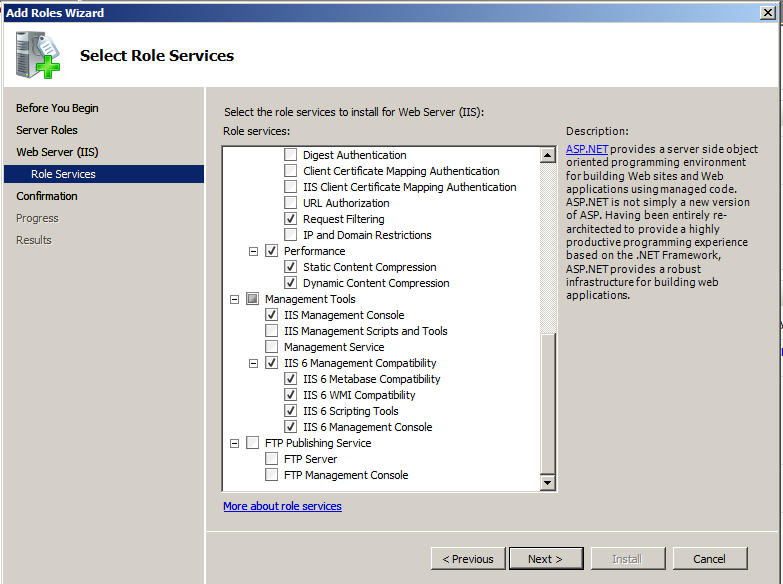Screen dimensions: 783x584
Task: Jump to Confirmation step
Action: 46,196
